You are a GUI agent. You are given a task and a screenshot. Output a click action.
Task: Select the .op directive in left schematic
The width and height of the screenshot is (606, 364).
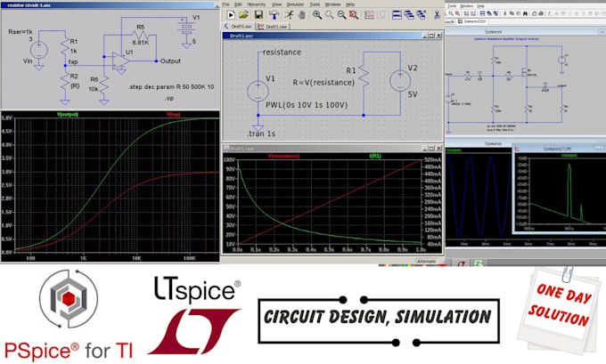point(169,98)
